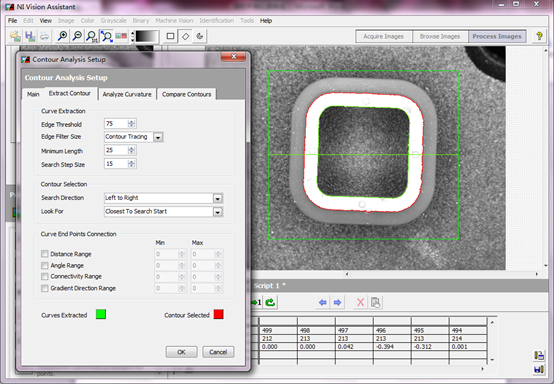
Task: Go to previous step with blue left arrow
Action: 322,302
